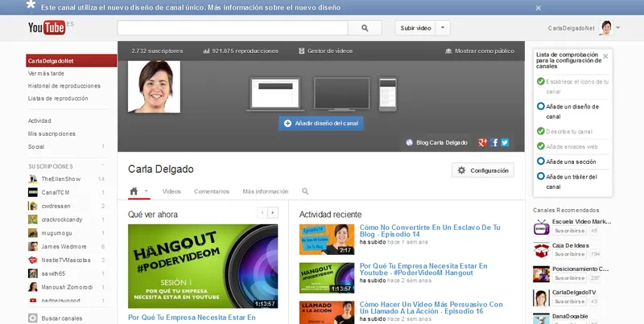Image resolution: width=644 pixels, height=324 pixels.
Task: Click the Añadir diseño del canal button
Action: pyautogui.click(x=321, y=123)
